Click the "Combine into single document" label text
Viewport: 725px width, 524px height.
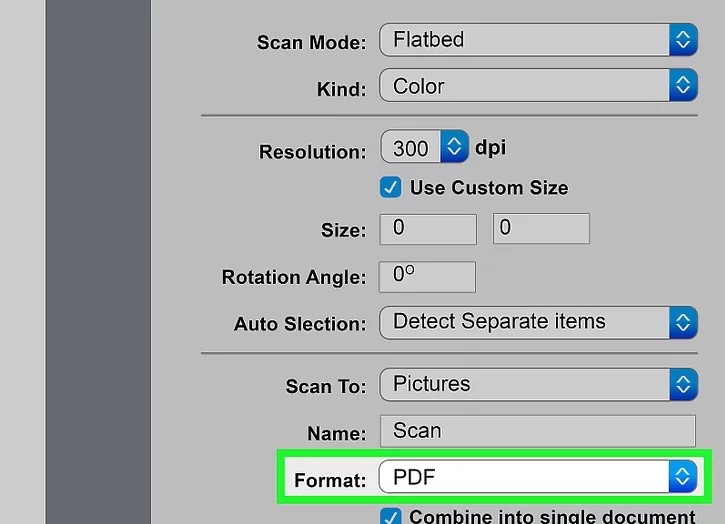click(x=552, y=517)
